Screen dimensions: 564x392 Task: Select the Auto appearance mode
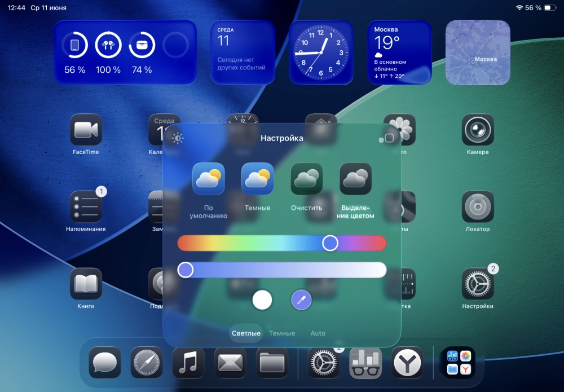tap(318, 333)
